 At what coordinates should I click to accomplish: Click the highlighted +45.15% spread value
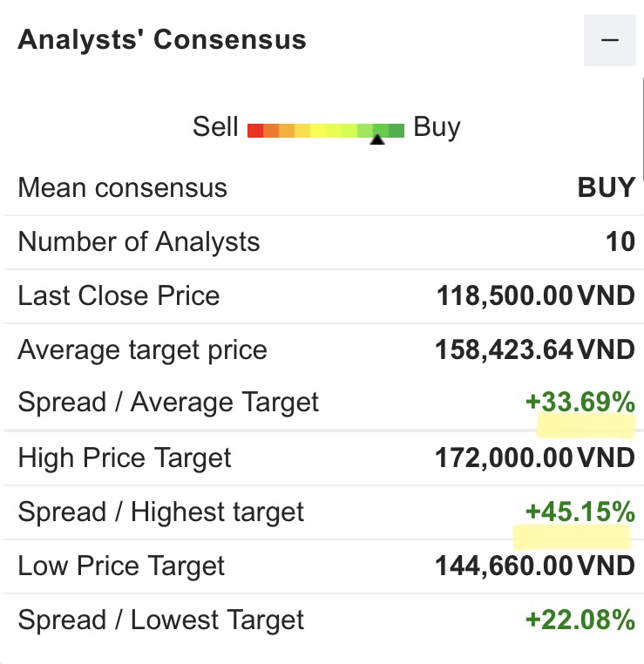tap(580, 512)
